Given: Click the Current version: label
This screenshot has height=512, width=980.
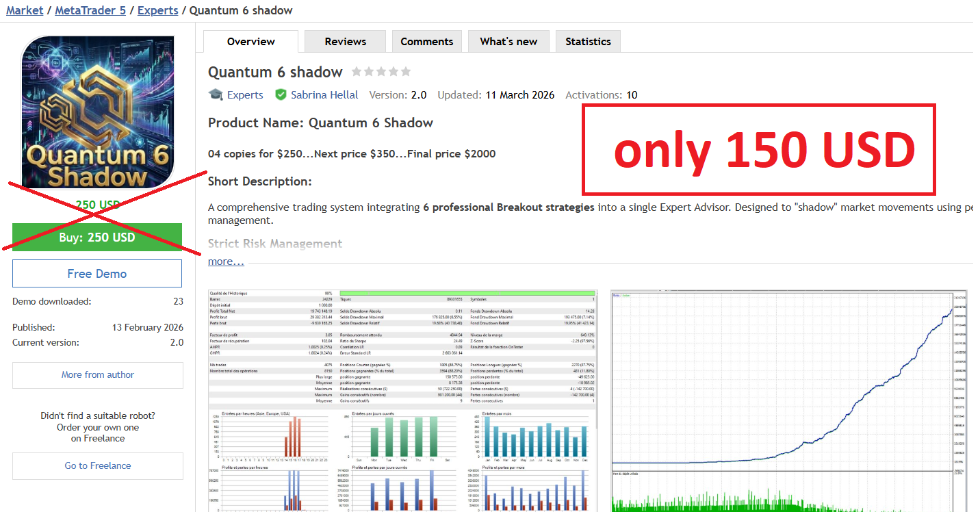Looking at the screenshot, I should point(46,342).
